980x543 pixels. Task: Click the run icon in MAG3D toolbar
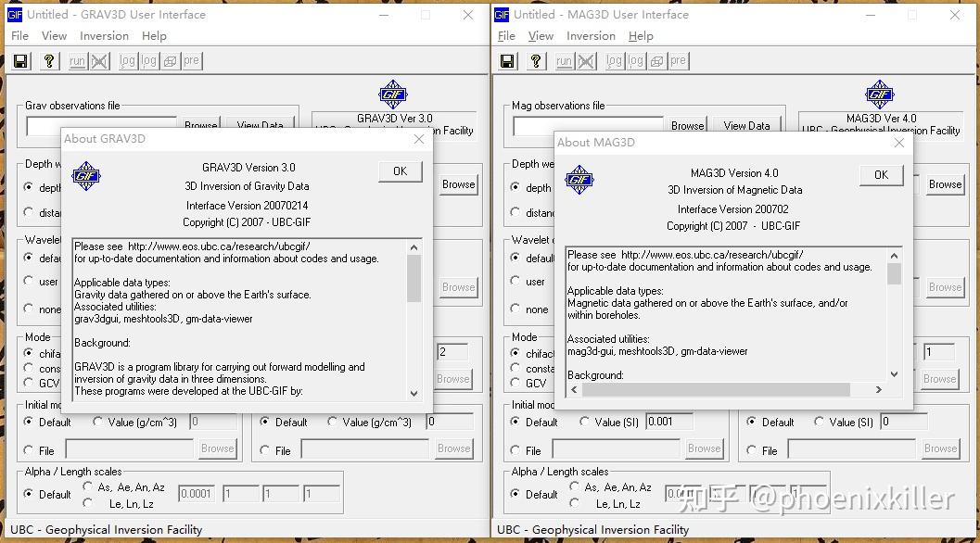click(x=564, y=61)
